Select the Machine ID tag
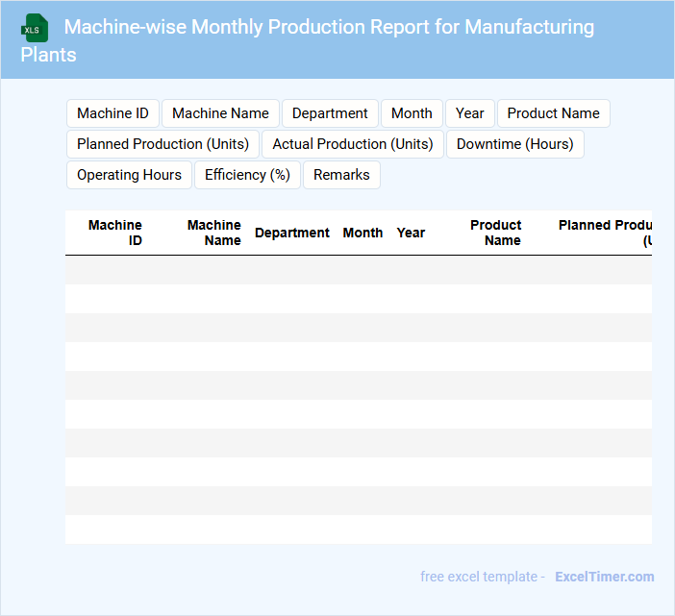Image resolution: width=675 pixels, height=616 pixels. (112, 113)
